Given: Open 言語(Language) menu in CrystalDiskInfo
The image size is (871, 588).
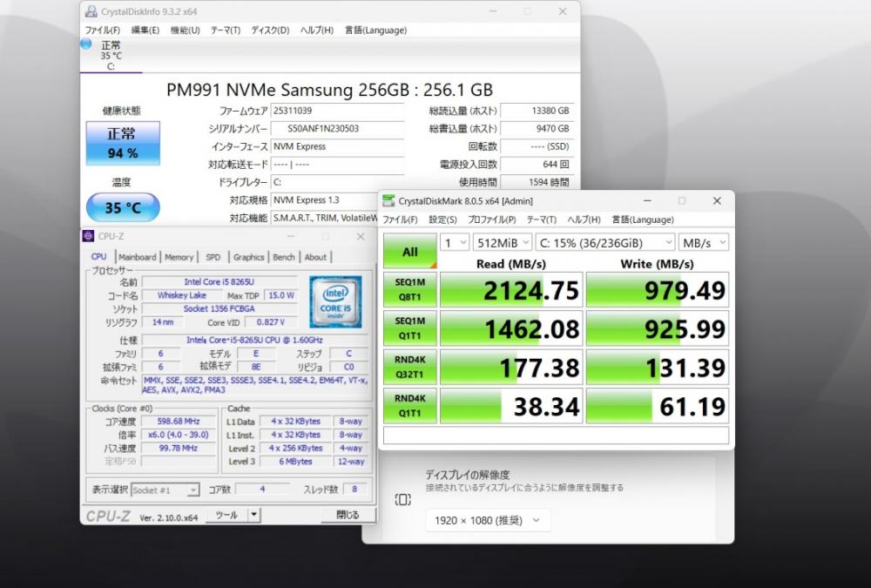Looking at the screenshot, I should [376, 30].
